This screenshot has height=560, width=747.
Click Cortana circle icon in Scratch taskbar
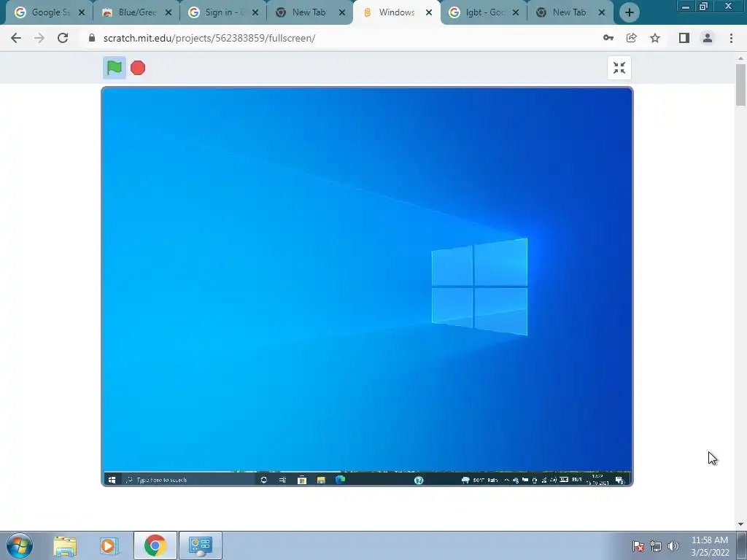[x=263, y=480]
